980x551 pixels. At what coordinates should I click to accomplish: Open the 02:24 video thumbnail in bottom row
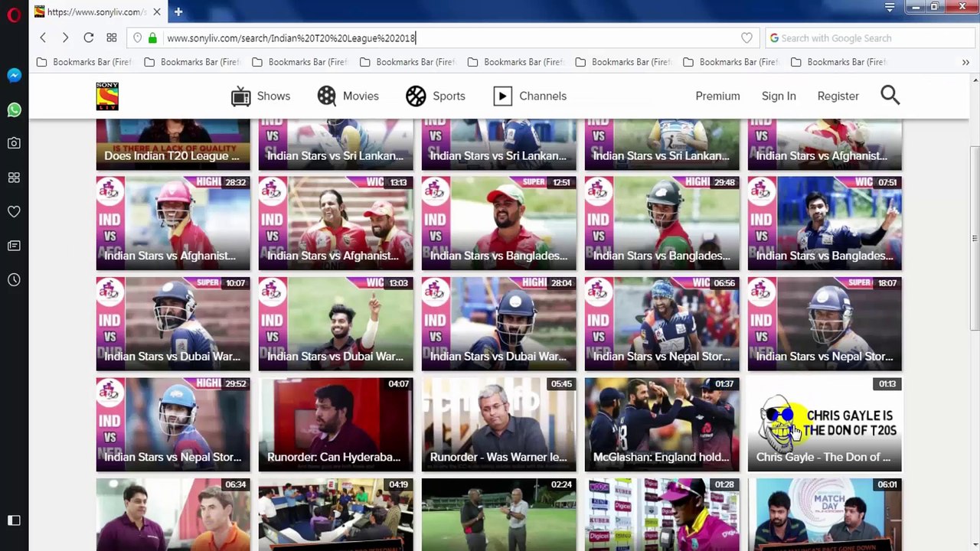click(x=498, y=514)
